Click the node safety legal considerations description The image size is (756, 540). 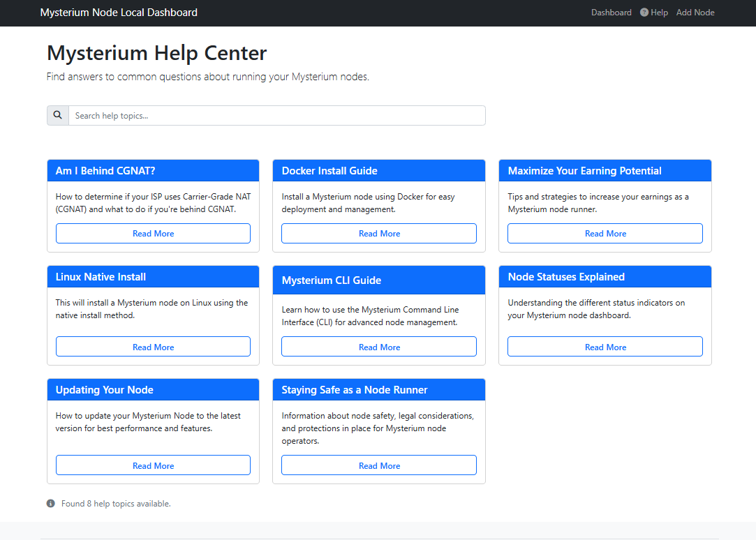click(x=378, y=428)
